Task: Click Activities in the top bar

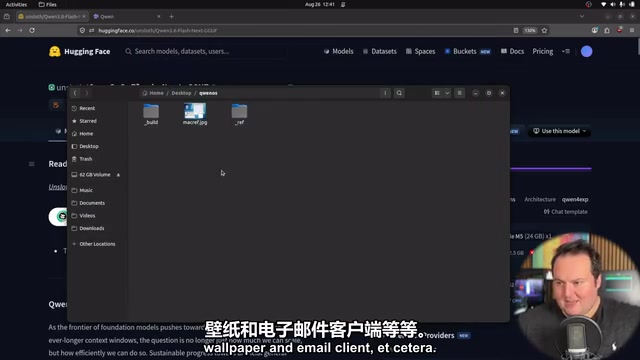Action: (x=16, y=4)
